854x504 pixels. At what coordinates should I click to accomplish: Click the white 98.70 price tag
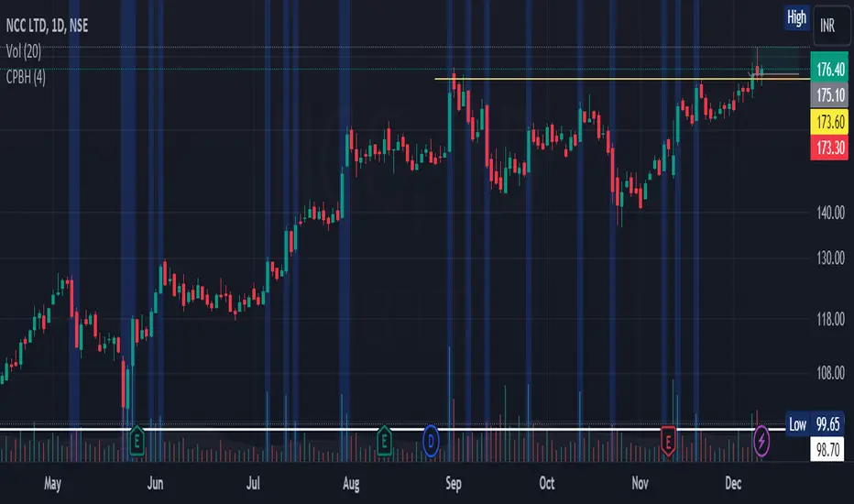click(x=828, y=450)
